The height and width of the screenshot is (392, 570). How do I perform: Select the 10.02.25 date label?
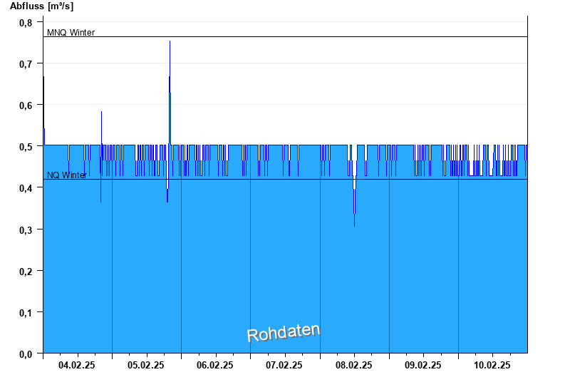tap(492, 365)
